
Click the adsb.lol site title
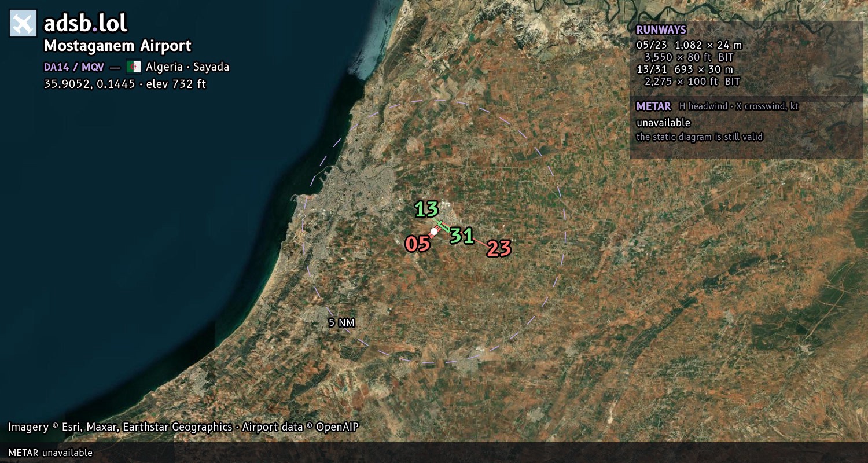tap(86, 24)
